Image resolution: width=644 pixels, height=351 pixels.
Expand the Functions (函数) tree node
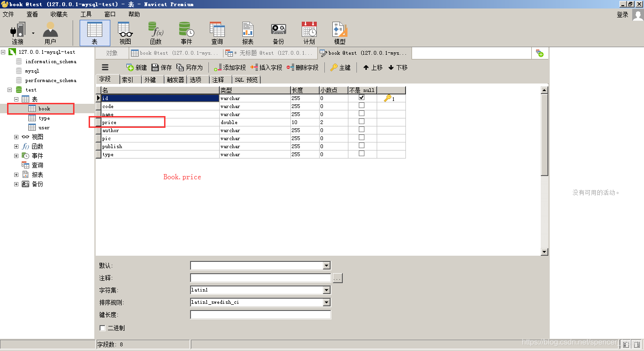pos(16,146)
